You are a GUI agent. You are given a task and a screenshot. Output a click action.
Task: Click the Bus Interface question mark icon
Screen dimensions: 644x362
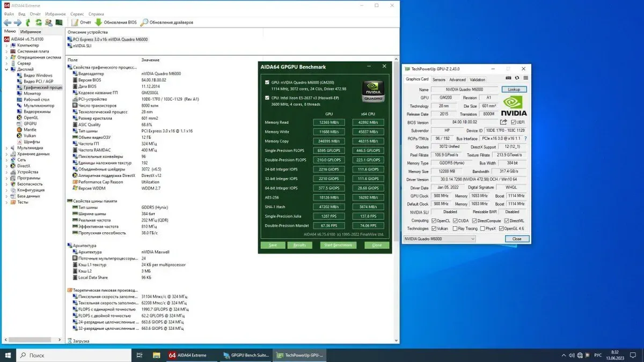pyautogui.click(x=524, y=138)
